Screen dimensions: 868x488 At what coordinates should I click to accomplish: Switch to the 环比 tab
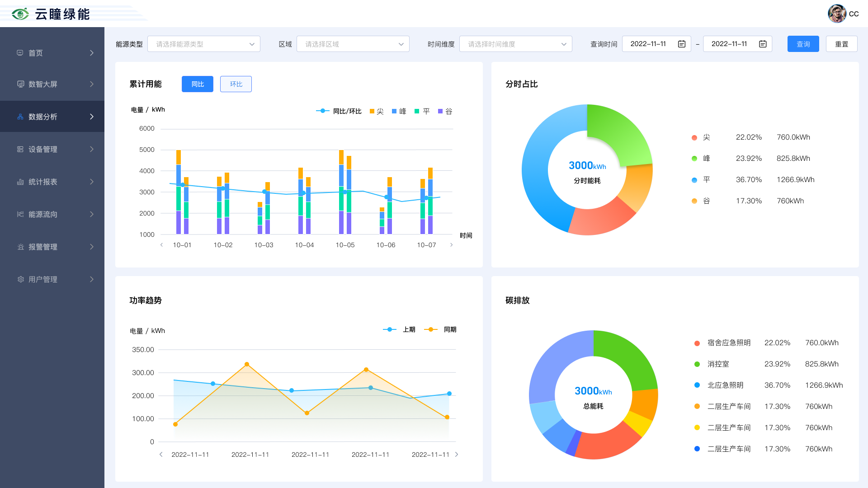coord(236,84)
